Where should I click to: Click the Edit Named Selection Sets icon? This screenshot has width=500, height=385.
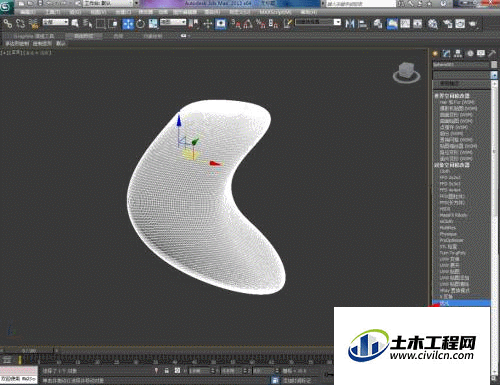point(288,24)
